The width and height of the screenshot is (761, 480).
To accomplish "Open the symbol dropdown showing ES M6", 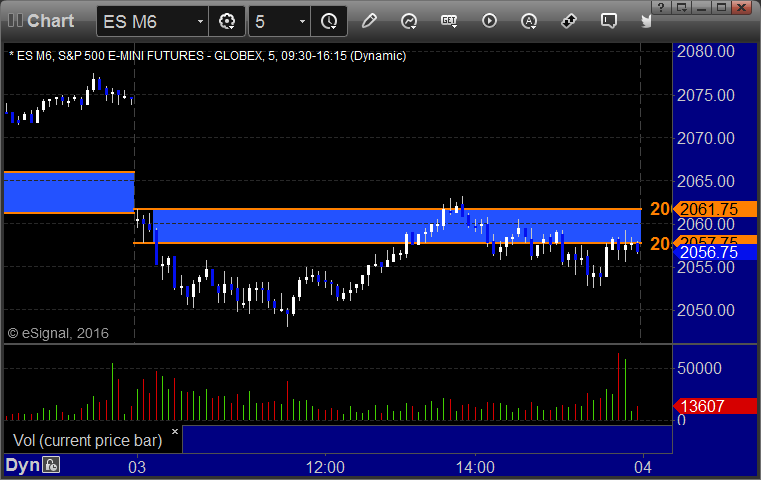I will (152, 21).
